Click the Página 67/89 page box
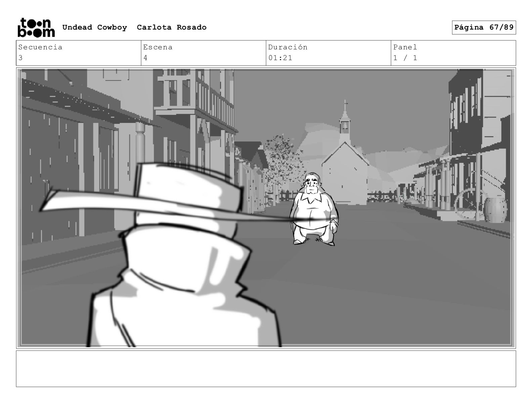532x411 pixels. [484, 28]
